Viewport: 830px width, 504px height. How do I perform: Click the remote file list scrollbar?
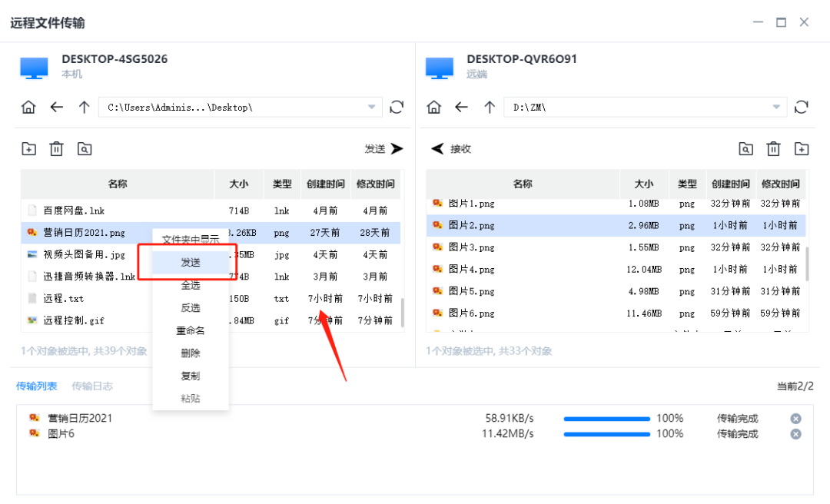pyautogui.click(x=807, y=264)
